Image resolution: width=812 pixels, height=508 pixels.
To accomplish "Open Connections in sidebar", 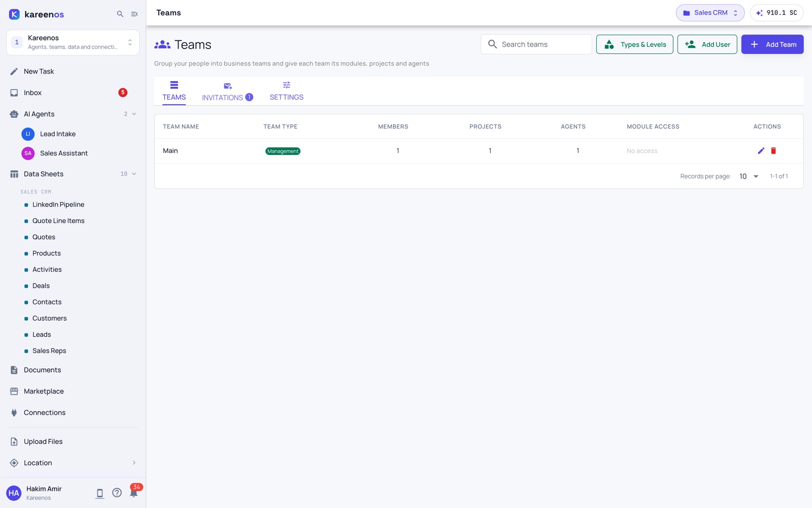I will (x=73, y=413).
